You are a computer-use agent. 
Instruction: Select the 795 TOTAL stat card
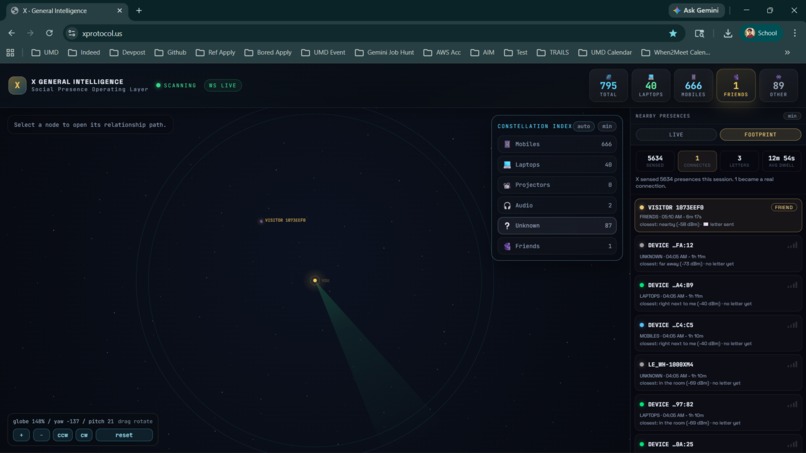click(x=608, y=85)
